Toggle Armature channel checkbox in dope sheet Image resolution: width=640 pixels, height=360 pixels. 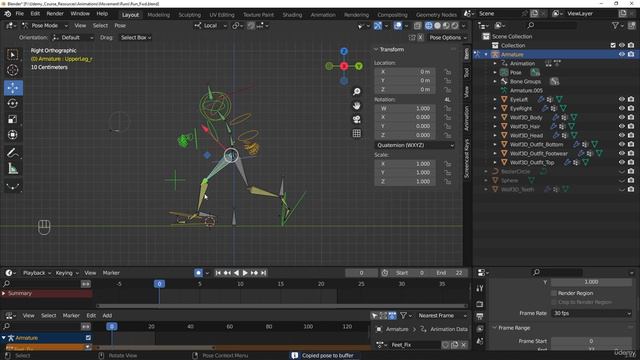click(88, 338)
